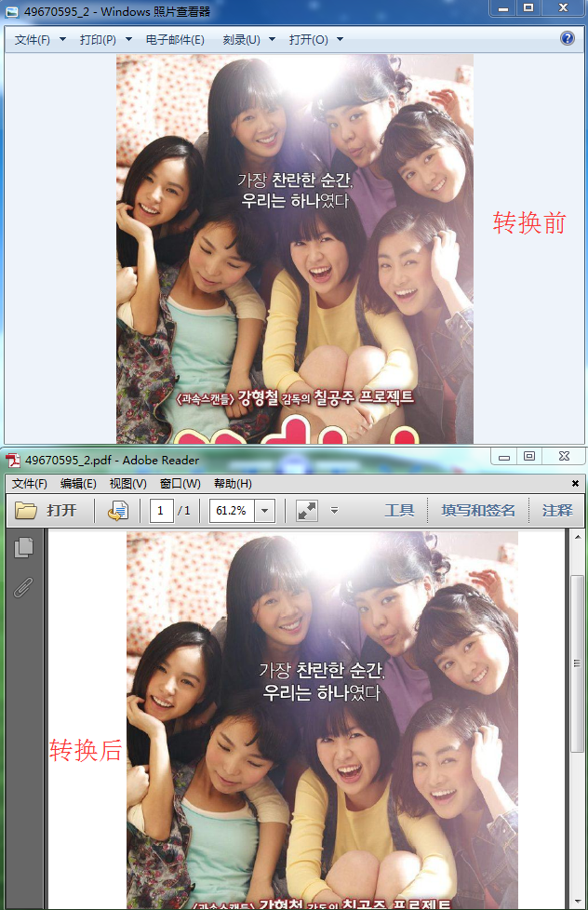Open Adobe Reader 编辑(E) menu
The height and width of the screenshot is (910, 588).
[78, 484]
